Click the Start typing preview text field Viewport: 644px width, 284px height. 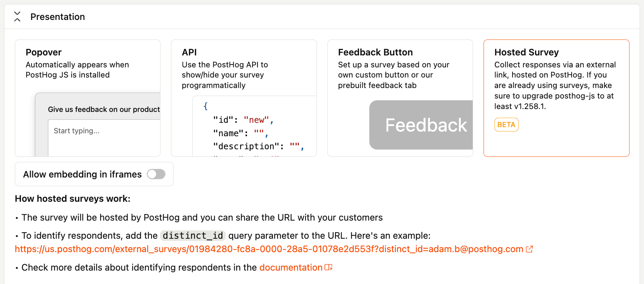pyautogui.click(x=104, y=138)
